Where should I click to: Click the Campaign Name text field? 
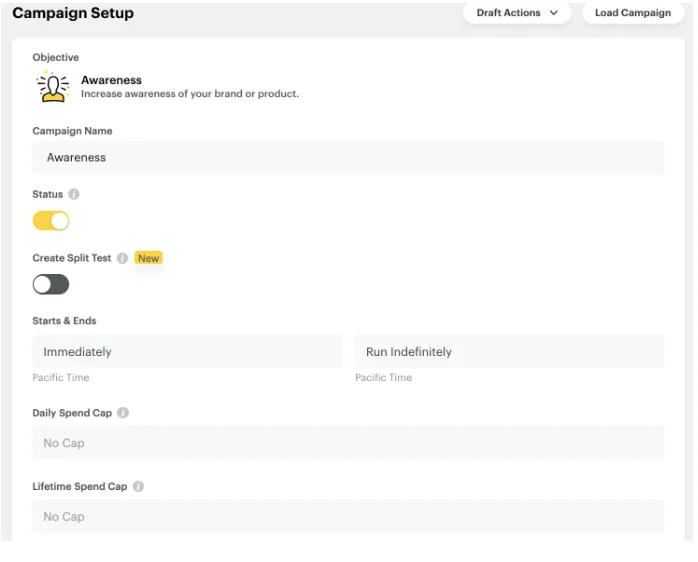(348, 157)
